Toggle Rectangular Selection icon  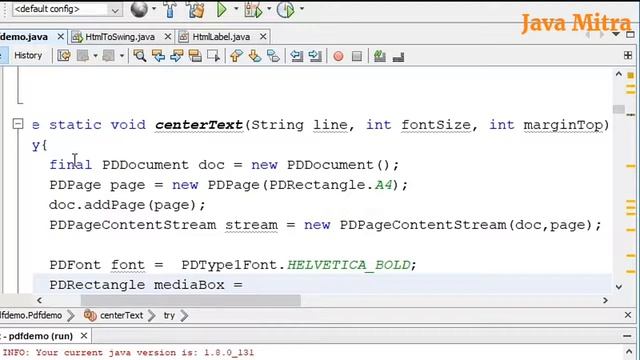click(x=213, y=56)
